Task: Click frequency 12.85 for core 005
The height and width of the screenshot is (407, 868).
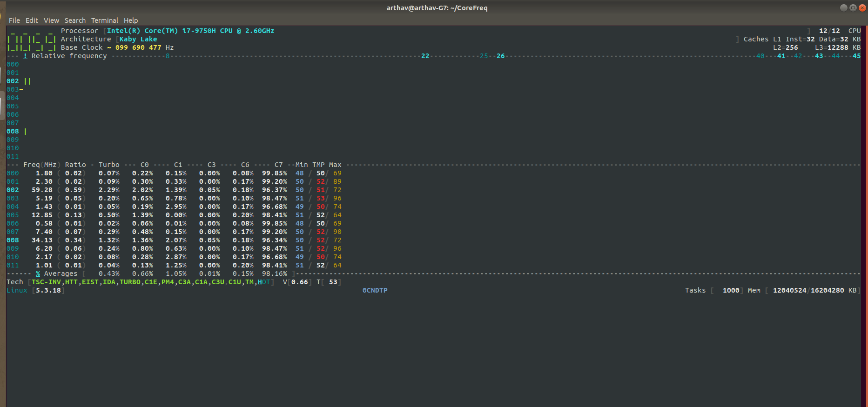Action: (42, 215)
